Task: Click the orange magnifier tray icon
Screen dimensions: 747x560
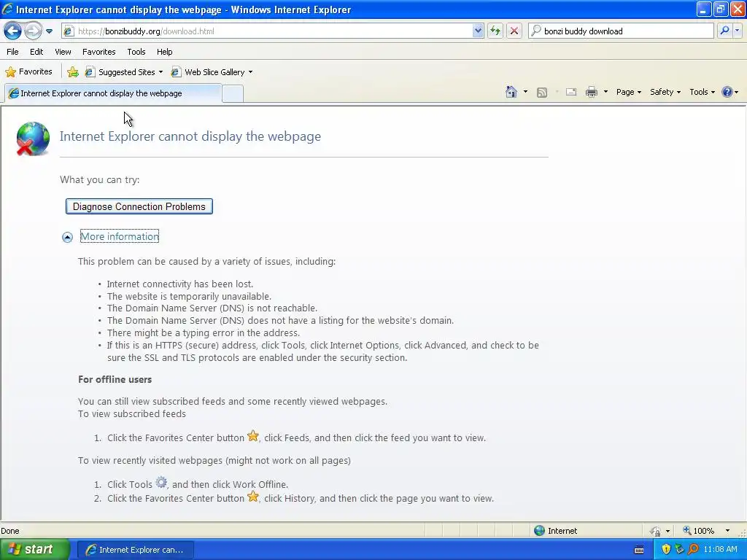Action: click(x=693, y=549)
